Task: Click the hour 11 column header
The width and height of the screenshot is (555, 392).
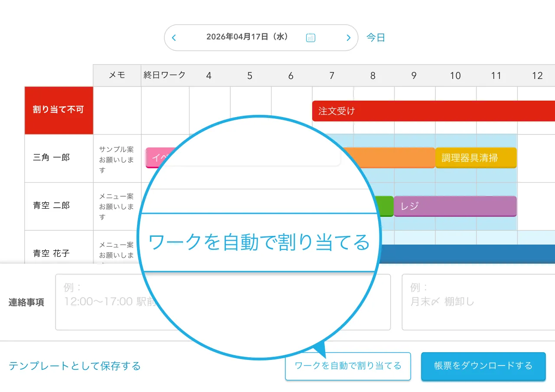Action: 496,76
